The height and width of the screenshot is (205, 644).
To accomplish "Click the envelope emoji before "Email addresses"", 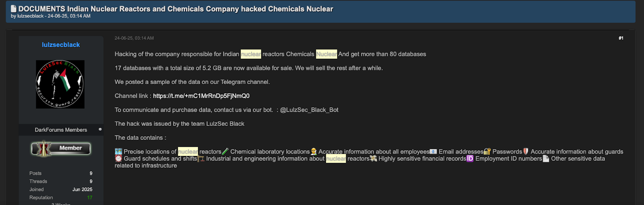I will 433,152.
